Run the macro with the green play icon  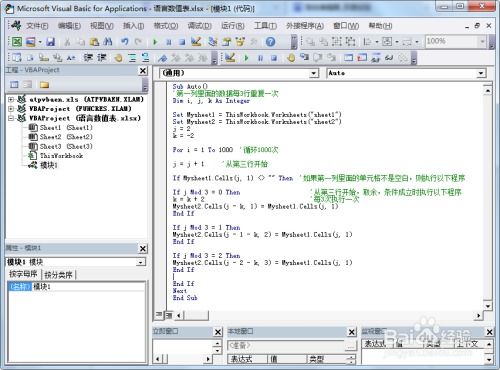click(155, 42)
